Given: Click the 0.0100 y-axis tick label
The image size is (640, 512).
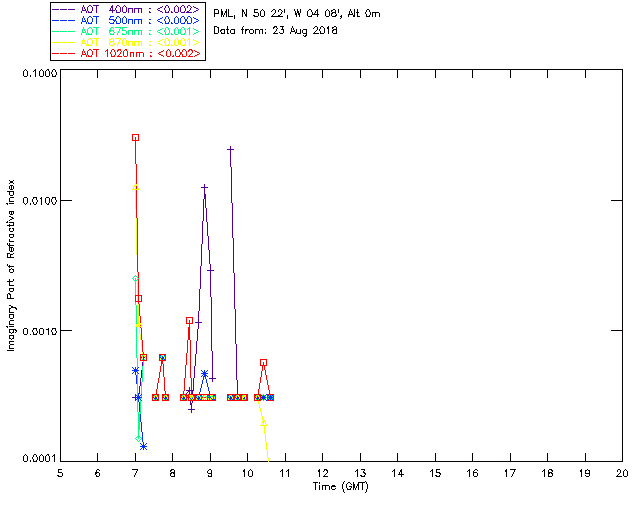Looking at the screenshot, I should [x=39, y=201].
